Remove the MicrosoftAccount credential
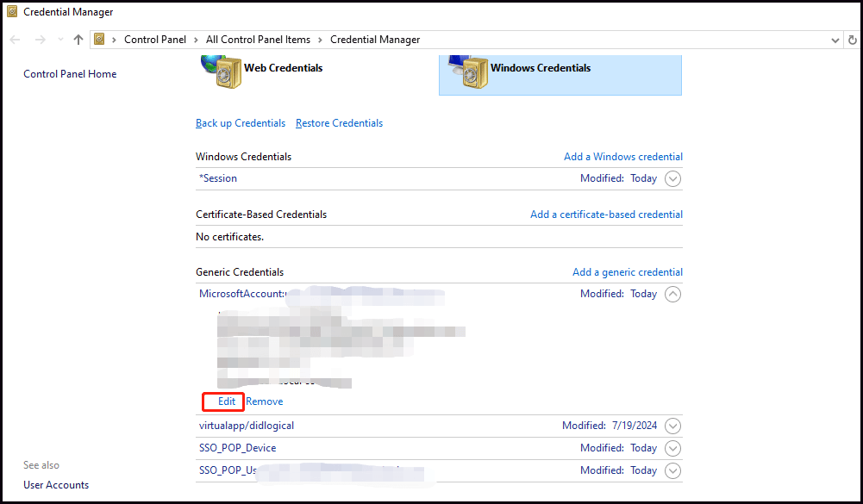Image resolution: width=863 pixels, height=504 pixels. (264, 401)
